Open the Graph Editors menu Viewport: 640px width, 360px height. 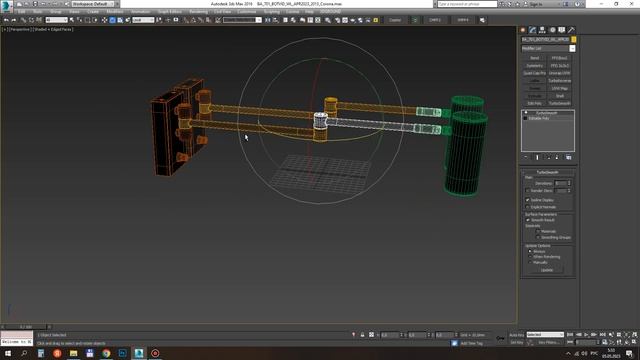click(x=169, y=12)
